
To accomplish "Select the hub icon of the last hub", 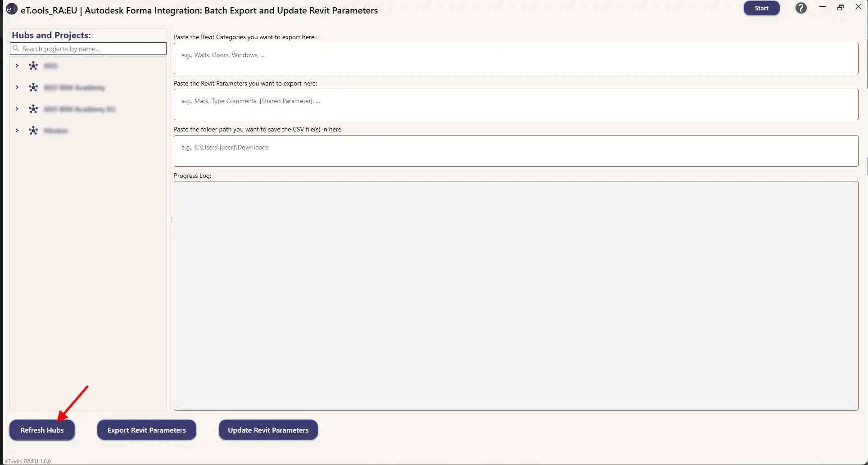I will pos(33,131).
